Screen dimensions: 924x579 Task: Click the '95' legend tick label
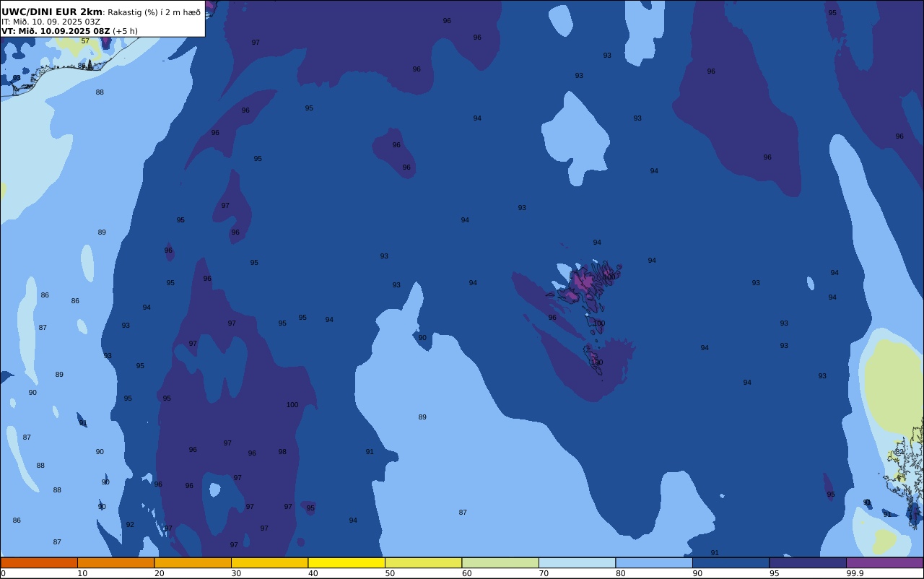775,573
